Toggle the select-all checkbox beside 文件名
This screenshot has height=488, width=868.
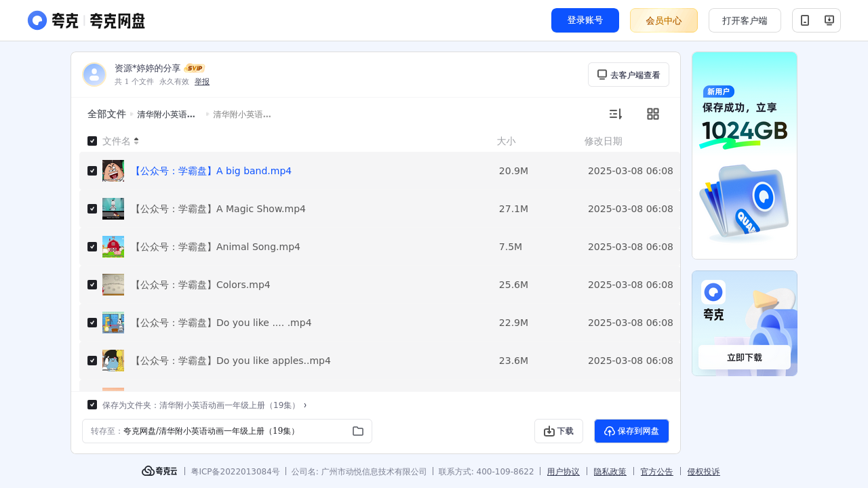[92, 141]
